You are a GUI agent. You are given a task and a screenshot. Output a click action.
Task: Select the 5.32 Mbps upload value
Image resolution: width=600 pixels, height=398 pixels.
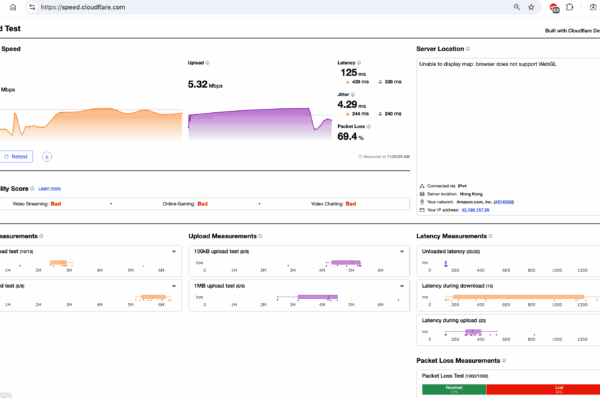pyautogui.click(x=205, y=85)
